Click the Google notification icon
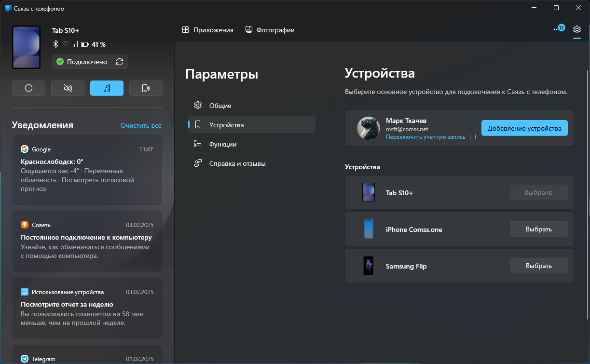The width and height of the screenshot is (590, 364). [25, 149]
